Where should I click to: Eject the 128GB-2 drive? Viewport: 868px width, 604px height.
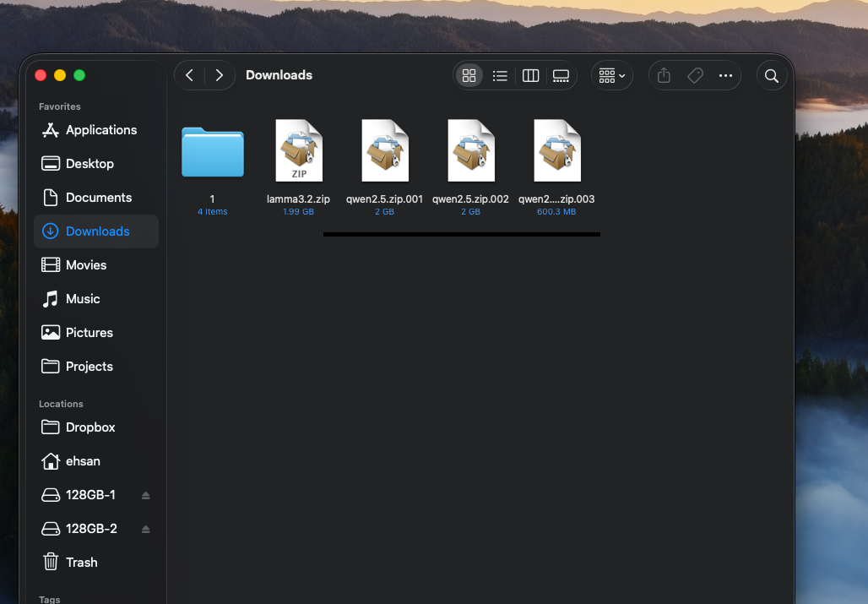click(145, 529)
